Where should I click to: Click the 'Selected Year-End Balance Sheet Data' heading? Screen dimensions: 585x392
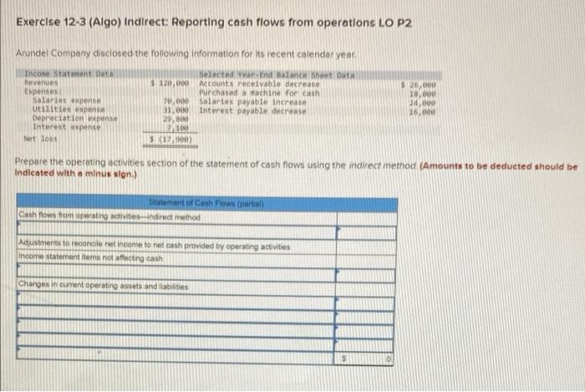[x=277, y=75]
